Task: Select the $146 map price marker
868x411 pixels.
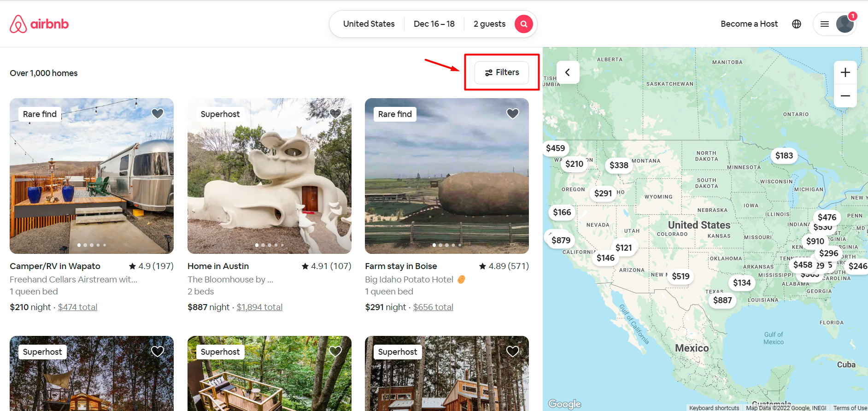Action: (x=605, y=258)
